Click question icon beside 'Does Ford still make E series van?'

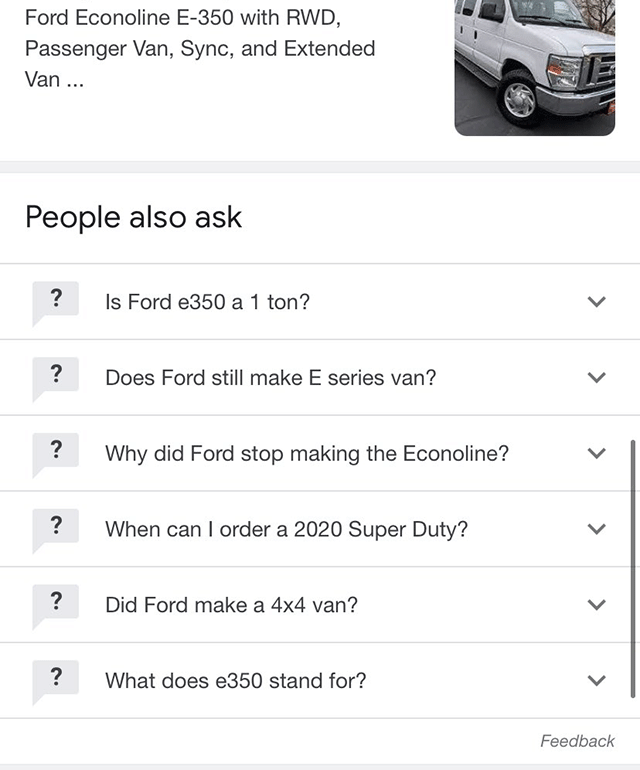(x=56, y=376)
